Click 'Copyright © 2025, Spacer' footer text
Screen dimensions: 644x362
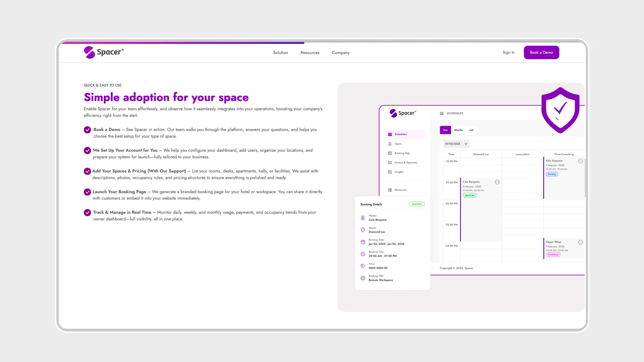click(457, 268)
